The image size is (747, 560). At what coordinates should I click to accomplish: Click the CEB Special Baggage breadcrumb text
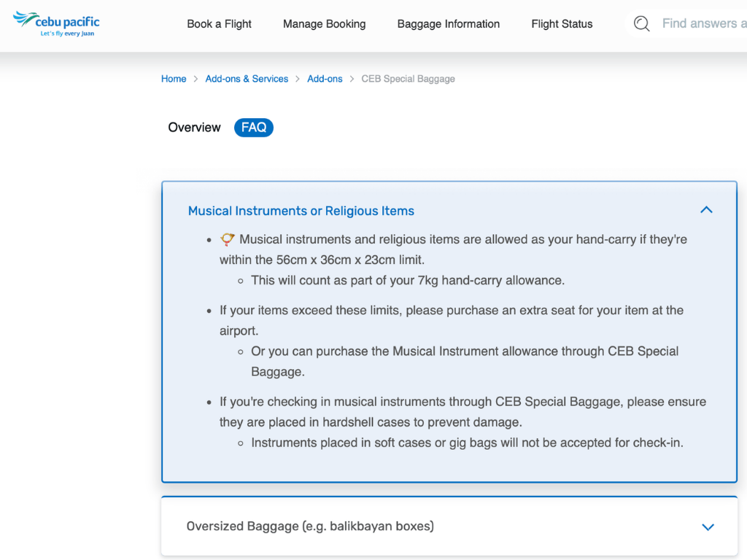pos(408,79)
